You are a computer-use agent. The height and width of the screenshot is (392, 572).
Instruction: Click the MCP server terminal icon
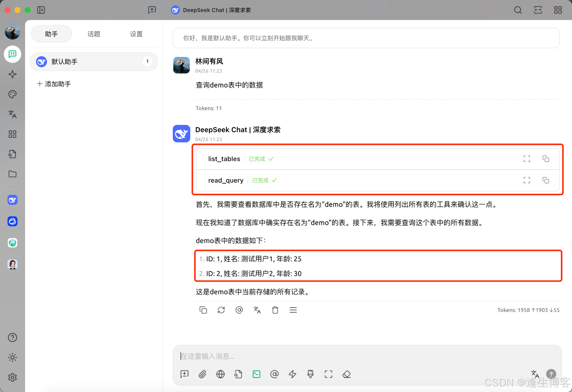click(256, 374)
